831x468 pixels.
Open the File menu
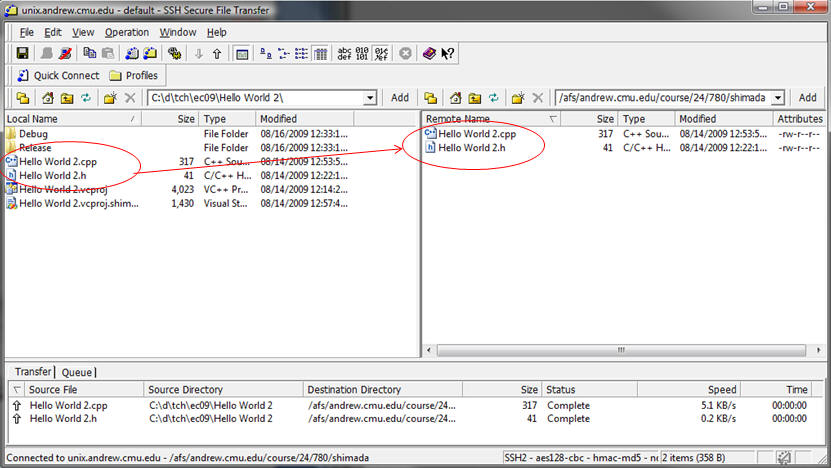[26, 32]
